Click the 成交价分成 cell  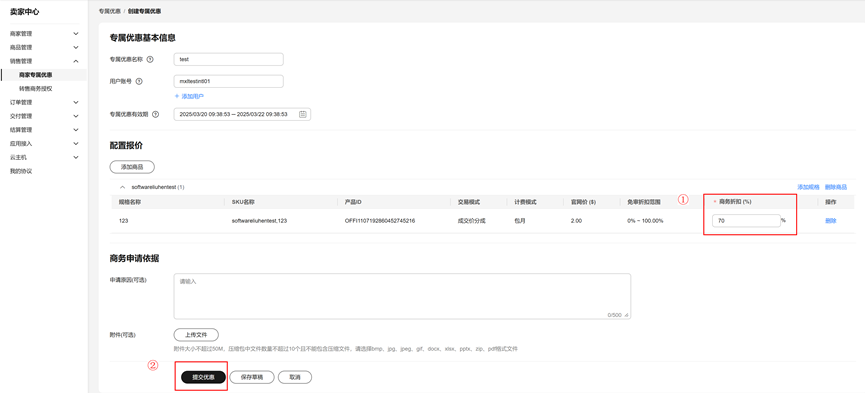click(x=472, y=221)
